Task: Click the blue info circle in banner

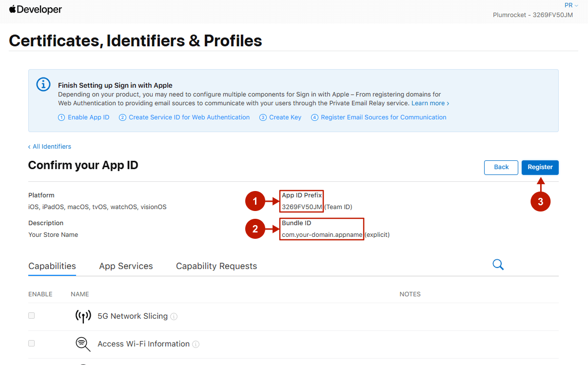Action: click(43, 84)
